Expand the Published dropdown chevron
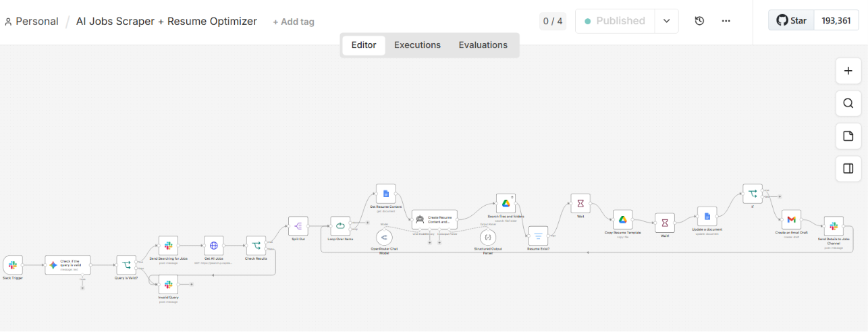Viewport: 868px width, 332px height. tap(667, 21)
